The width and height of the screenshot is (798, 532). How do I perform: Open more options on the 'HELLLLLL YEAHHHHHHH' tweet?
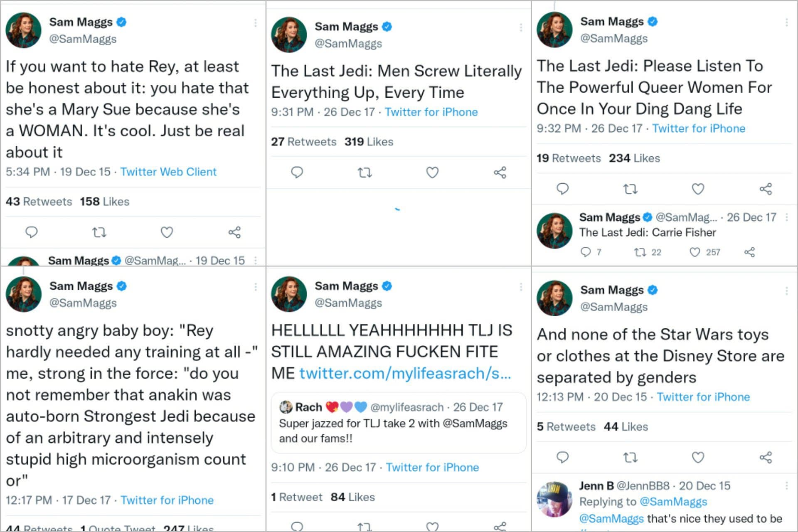tap(521, 287)
